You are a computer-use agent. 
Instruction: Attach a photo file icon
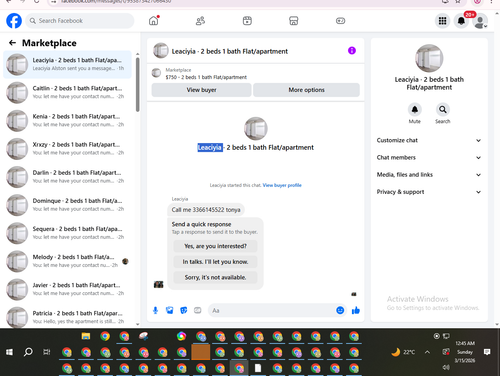[170, 310]
